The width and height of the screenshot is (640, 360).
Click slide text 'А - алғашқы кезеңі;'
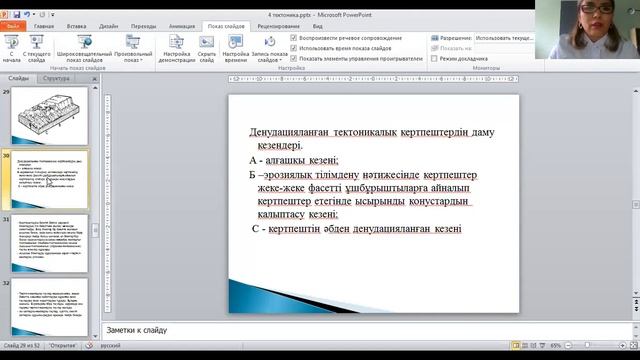point(294,160)
